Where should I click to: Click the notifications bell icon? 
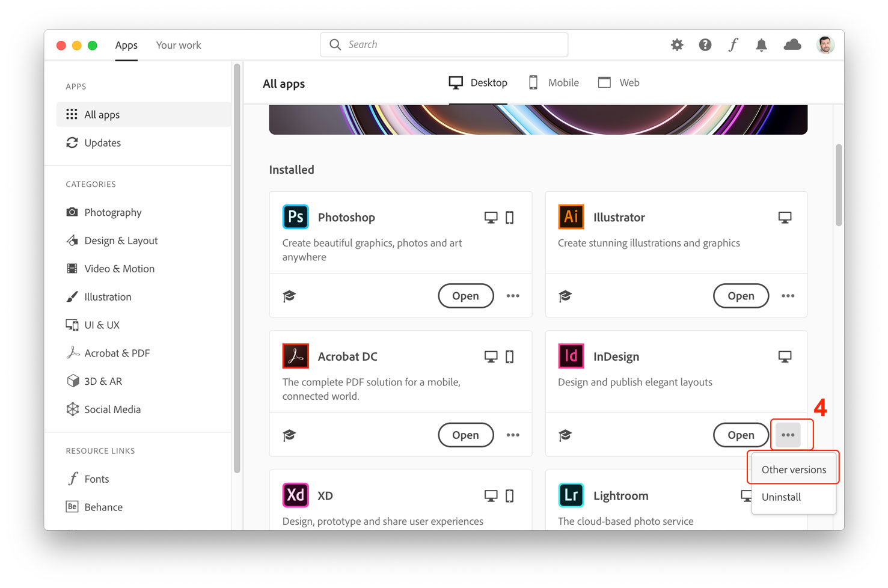[761, 44]
